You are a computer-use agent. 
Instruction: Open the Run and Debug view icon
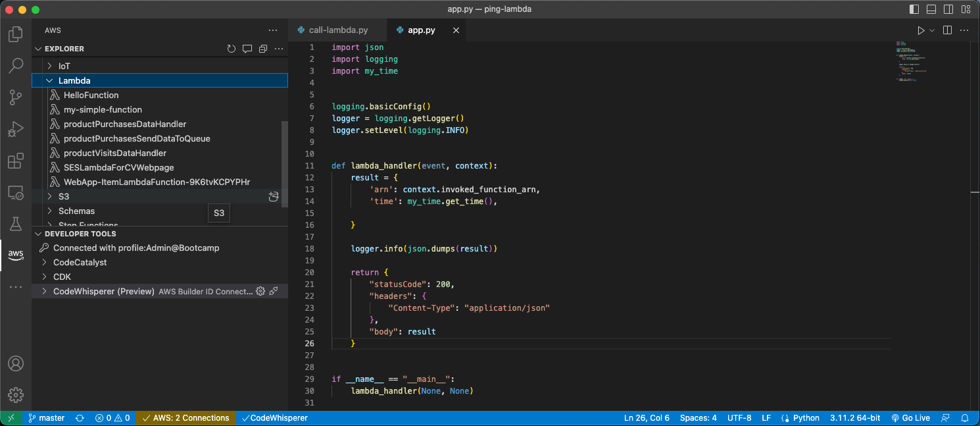click(16, 130)
